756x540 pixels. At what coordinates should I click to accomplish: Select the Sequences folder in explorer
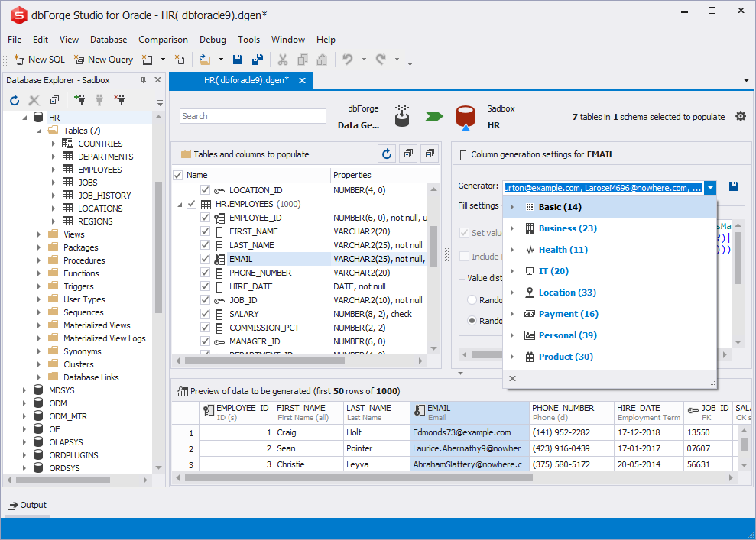[83, 312]
